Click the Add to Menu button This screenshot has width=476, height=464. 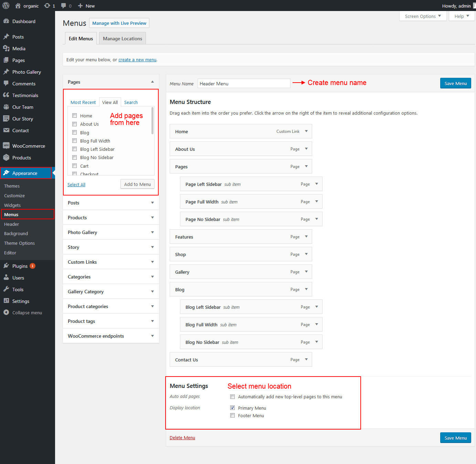137,184
